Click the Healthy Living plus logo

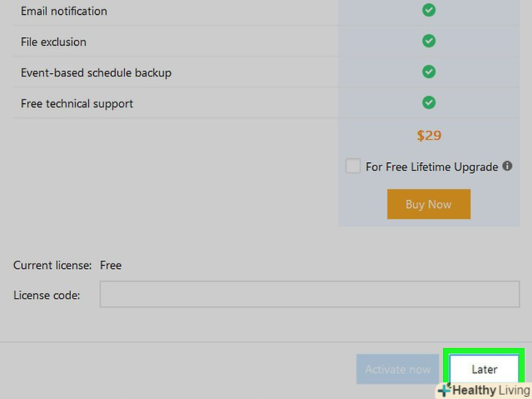pyautogui.click(x=444, y=390)
